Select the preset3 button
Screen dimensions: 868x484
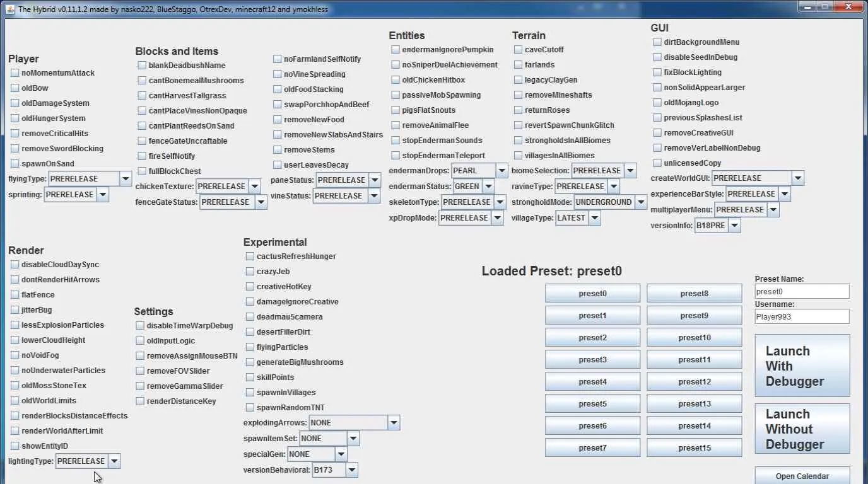coord(592,360)
